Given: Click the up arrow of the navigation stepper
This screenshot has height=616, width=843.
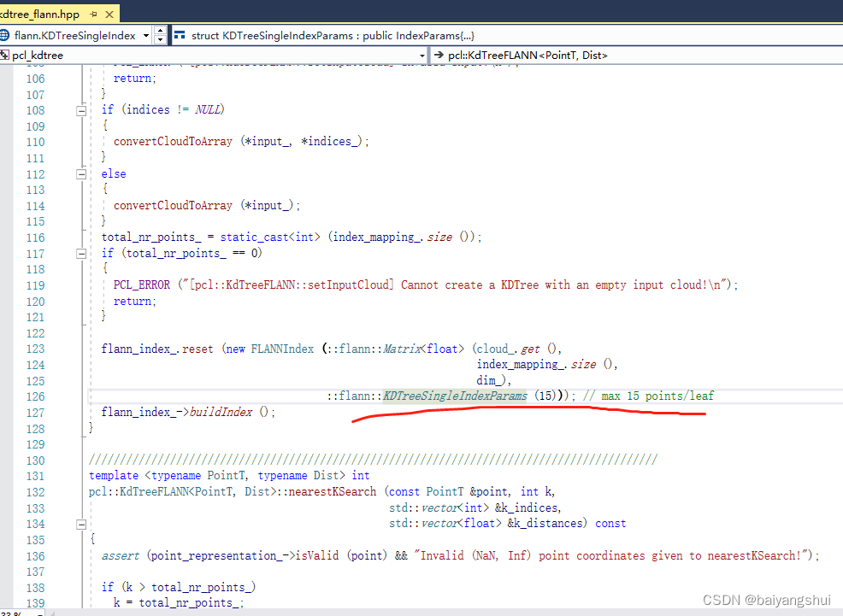Looking at the screenshot, I should point(160,31).
